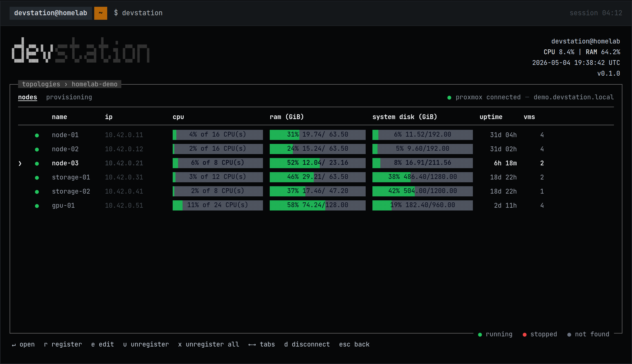Click node-02 green status dot

pos(37,150)
